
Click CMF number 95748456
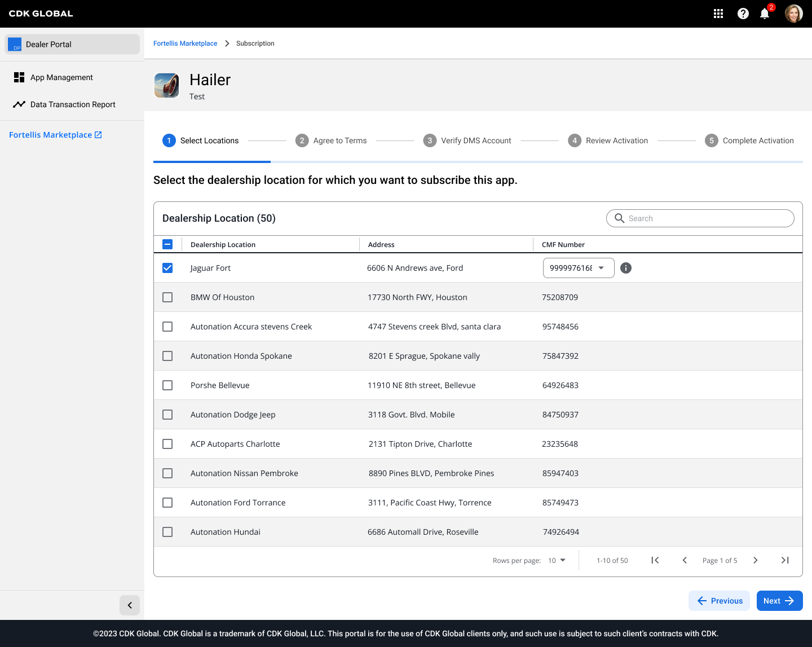click(561, 327)
